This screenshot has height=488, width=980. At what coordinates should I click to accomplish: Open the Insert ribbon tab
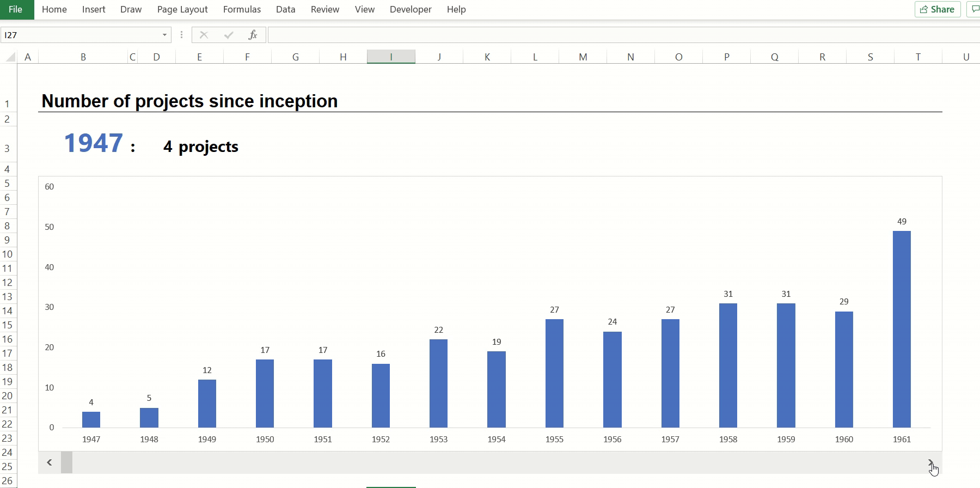(94, 9)
